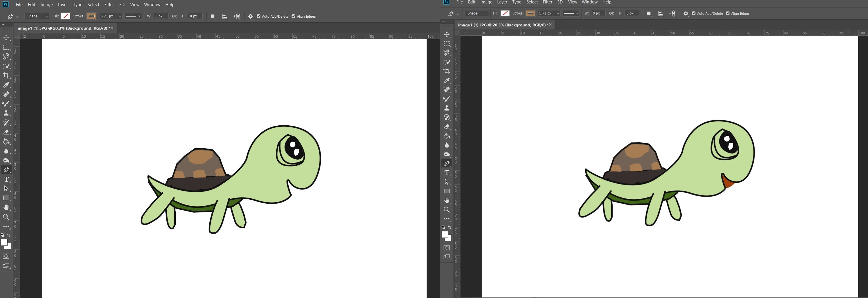The height and width of the screenshot is (298, 868).
Task: Toggle Auto Add/Delete checkbox in right window
Action: [694, 13]
